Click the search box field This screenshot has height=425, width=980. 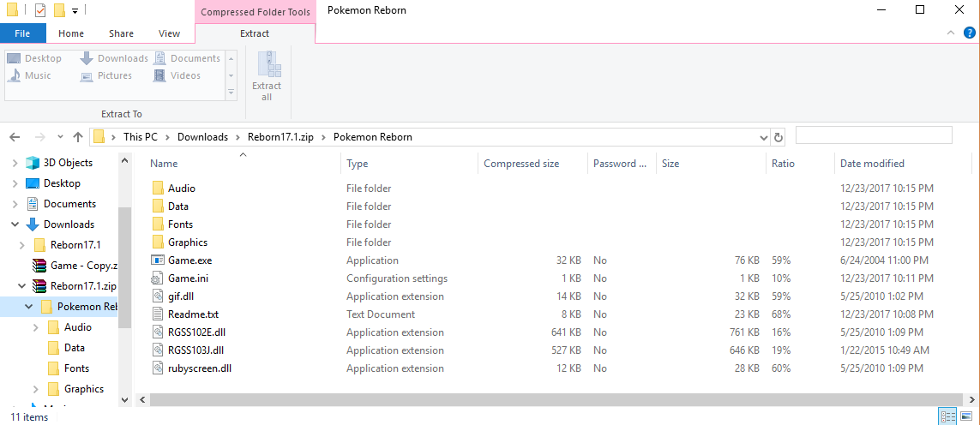tap(873, 135)
